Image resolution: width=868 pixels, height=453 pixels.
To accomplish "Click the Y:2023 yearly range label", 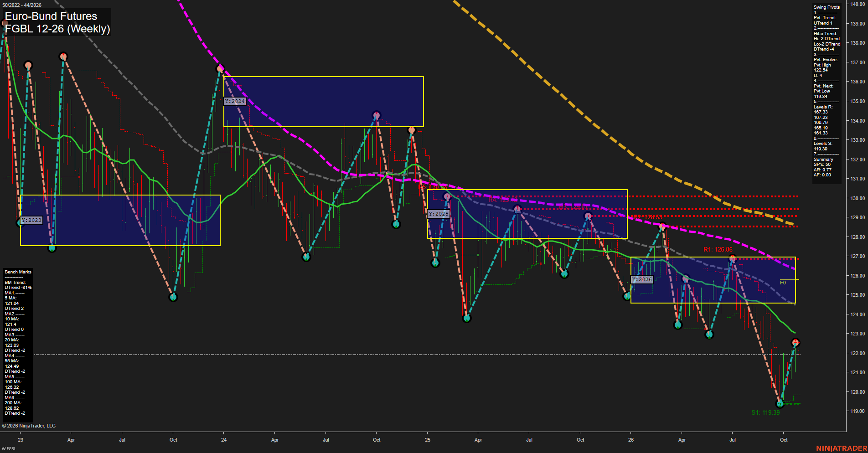I will pyautogui.click(x=31, y=220).
